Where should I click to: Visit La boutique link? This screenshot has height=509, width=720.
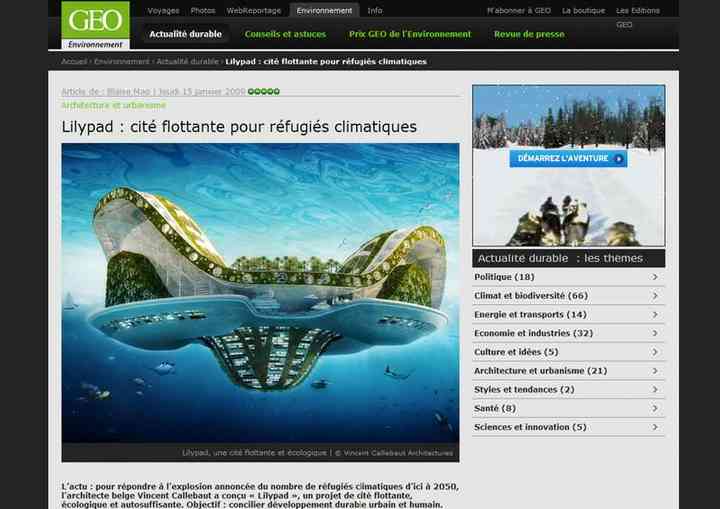tap(583, 11)
